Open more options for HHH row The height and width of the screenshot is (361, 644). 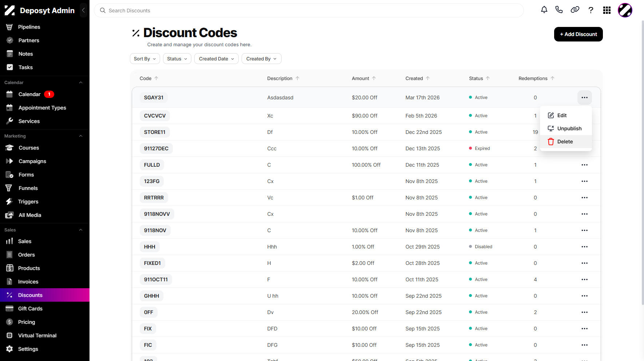584,247
